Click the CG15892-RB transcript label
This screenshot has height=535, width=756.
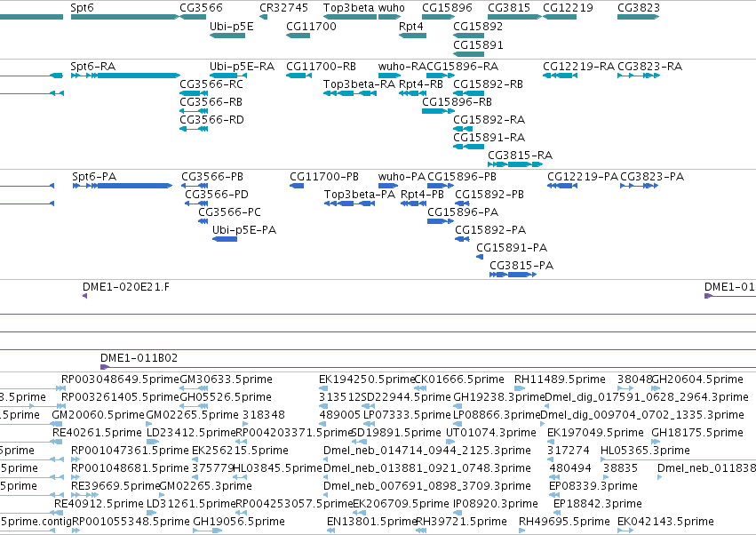pos(488,84)
